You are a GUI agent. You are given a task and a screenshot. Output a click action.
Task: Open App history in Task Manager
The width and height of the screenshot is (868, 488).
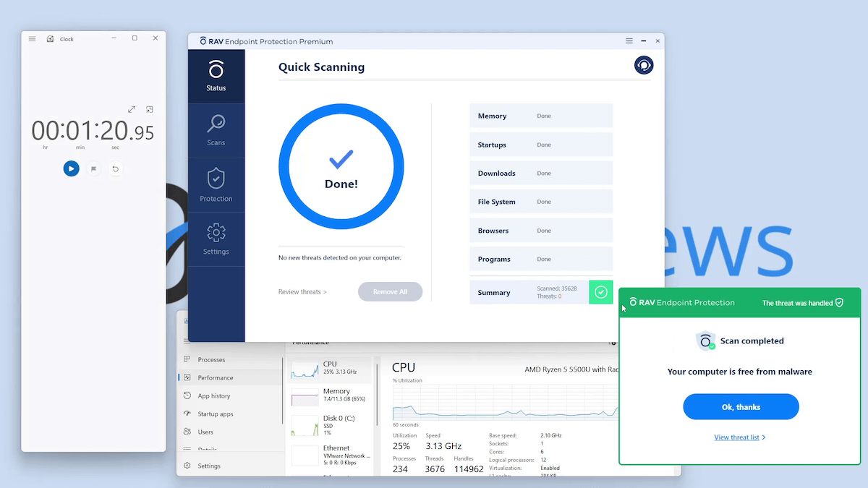point(214,396)
